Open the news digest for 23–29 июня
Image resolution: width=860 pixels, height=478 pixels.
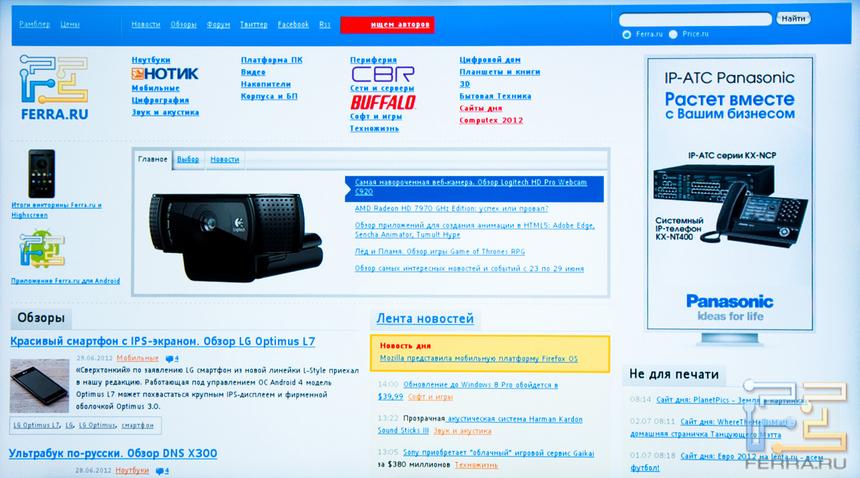pos(469,269)
